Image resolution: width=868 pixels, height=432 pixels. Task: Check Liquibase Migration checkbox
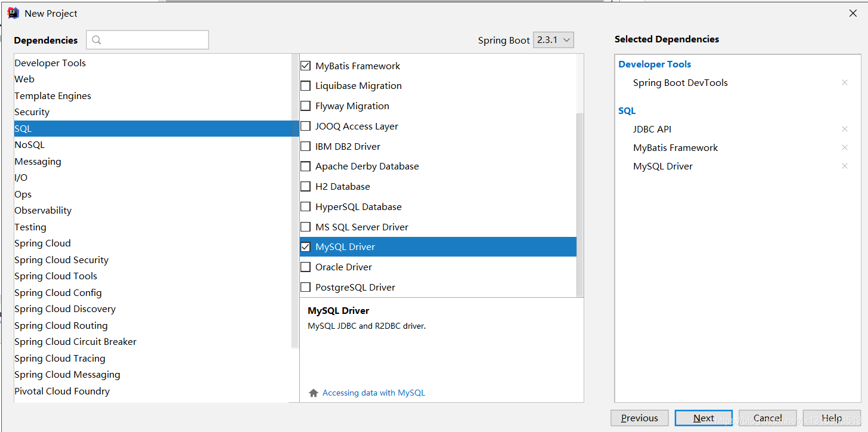[305, 86]
